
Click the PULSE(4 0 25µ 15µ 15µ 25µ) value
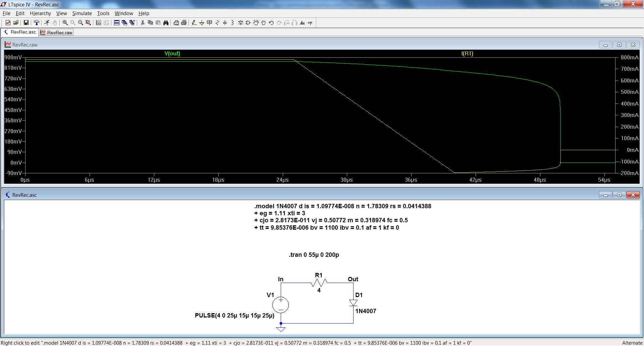point(234,315)
